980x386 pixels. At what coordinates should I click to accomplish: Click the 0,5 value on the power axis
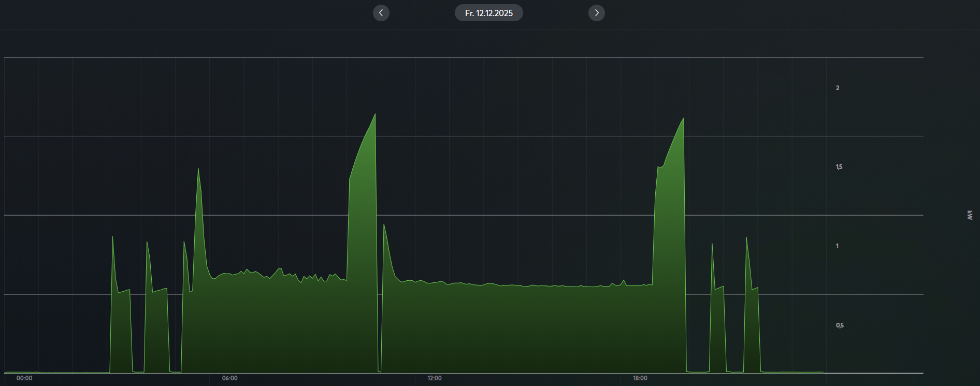[840, 325]
